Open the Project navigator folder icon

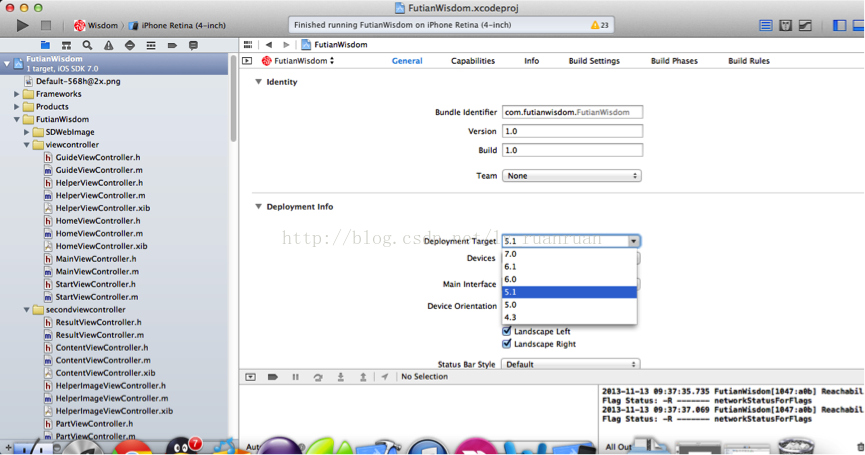coord(45,45)
